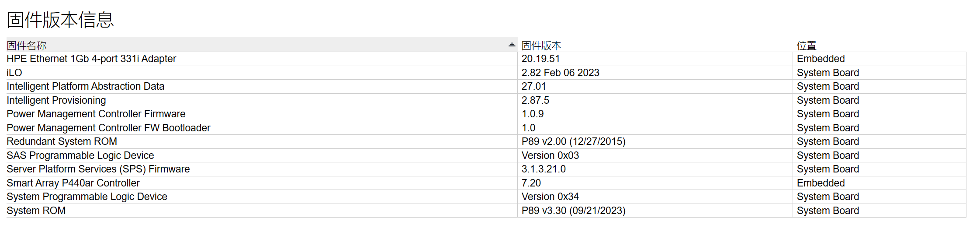Sort table by 固件名称 column header

click(27, 46)
